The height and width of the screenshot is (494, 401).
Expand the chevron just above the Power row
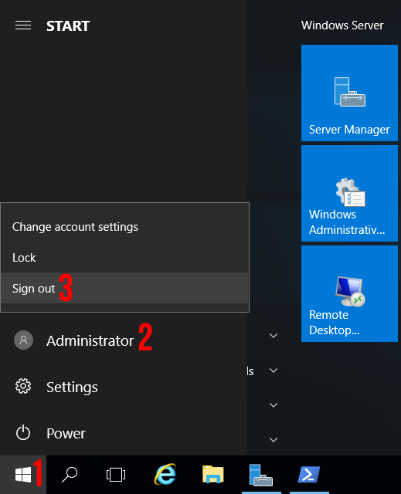273,405
